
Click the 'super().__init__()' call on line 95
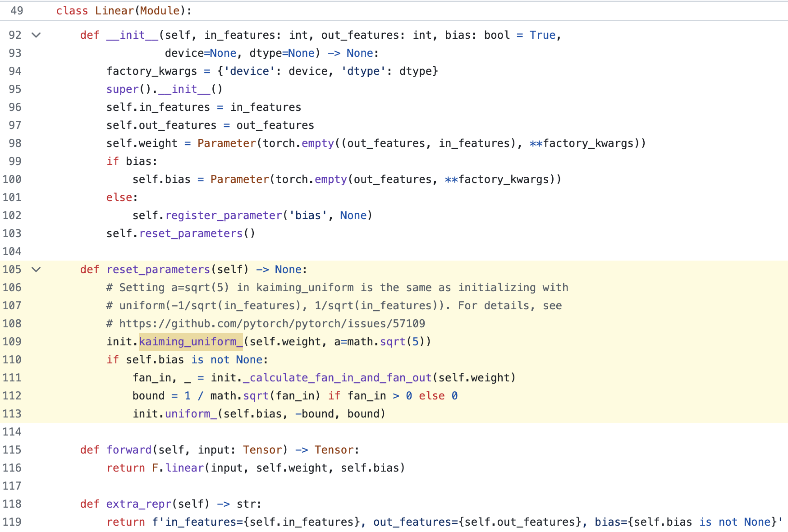click(165, 89)
